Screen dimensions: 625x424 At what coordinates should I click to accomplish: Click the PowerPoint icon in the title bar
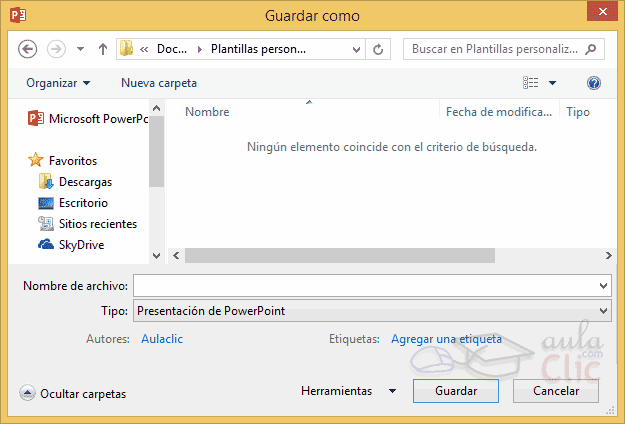pyautogui.click(x=18, y=15)
